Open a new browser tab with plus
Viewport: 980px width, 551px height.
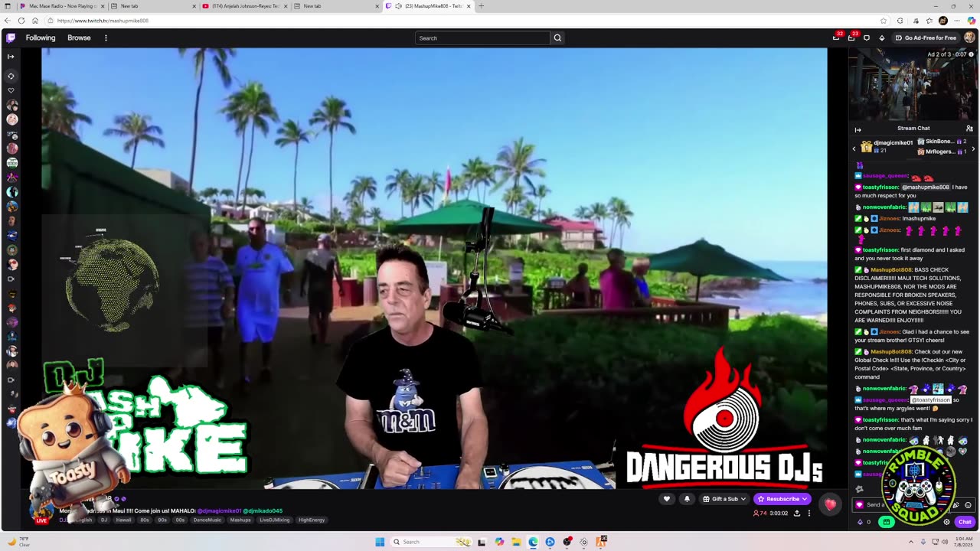(481, 6)
